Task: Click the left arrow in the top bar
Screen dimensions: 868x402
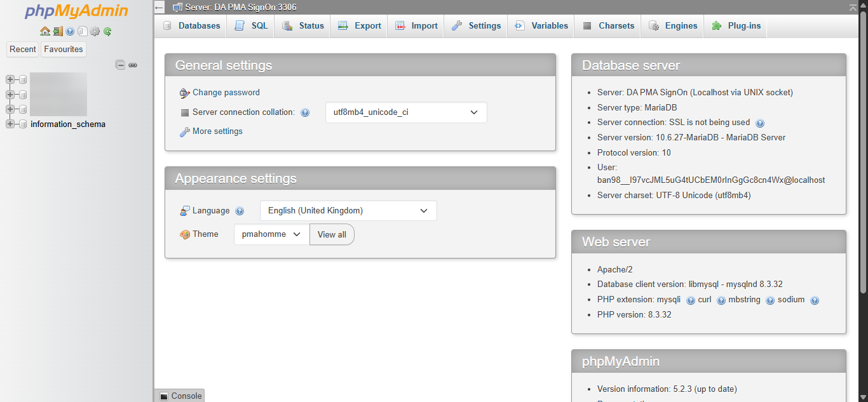Action: 159,8
